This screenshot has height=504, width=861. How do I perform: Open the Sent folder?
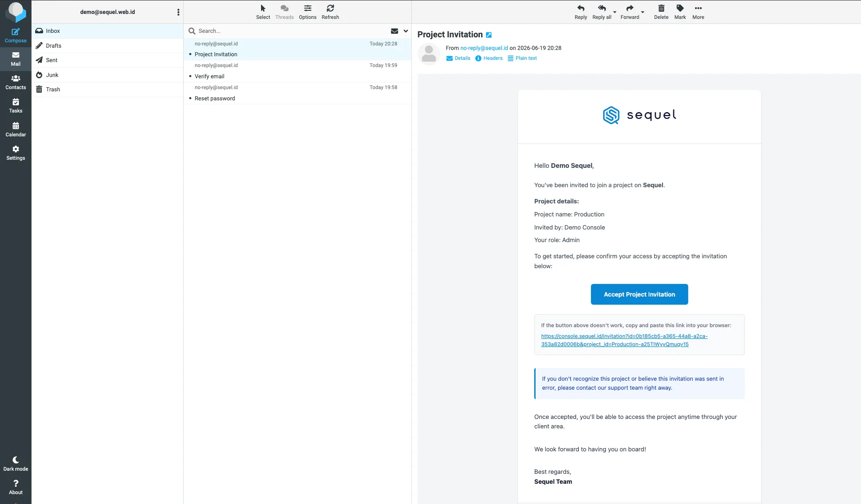tap(108, 60)
